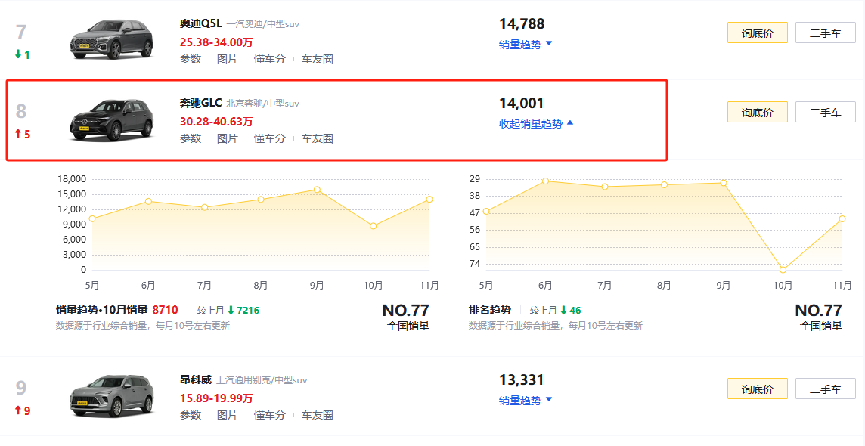Image resolution: width=865 pixels, height=446 pixels.
Task: Click 询底价 button for 奔驰GLC
Action: tap(757, 112)
